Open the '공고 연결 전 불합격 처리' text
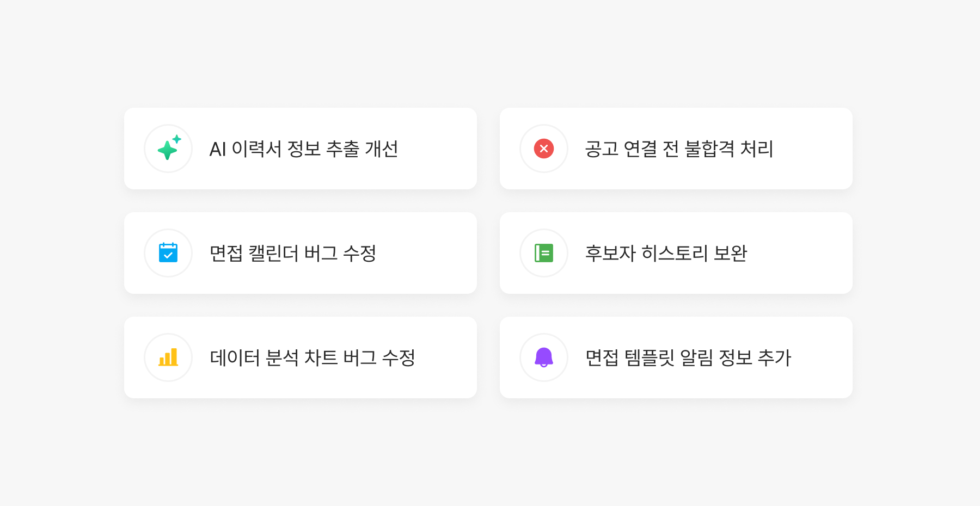Viewport: 980px width, 506px height. (x=678, y=149)
